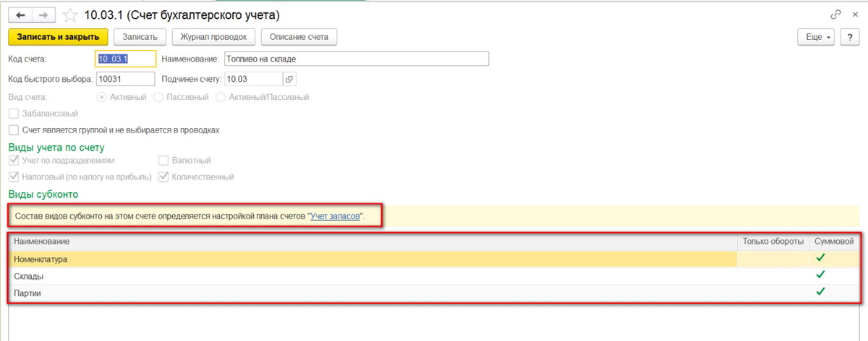Viewport: 868px width, 341px height.
Task: Toggle the Валютный checkbox
Action: click(x=163, y=160)
